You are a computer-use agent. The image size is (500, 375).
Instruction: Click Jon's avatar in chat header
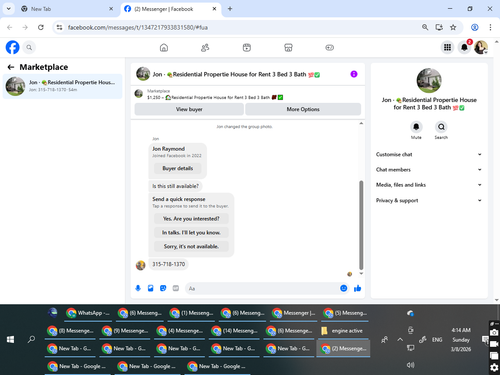[143, 74]
